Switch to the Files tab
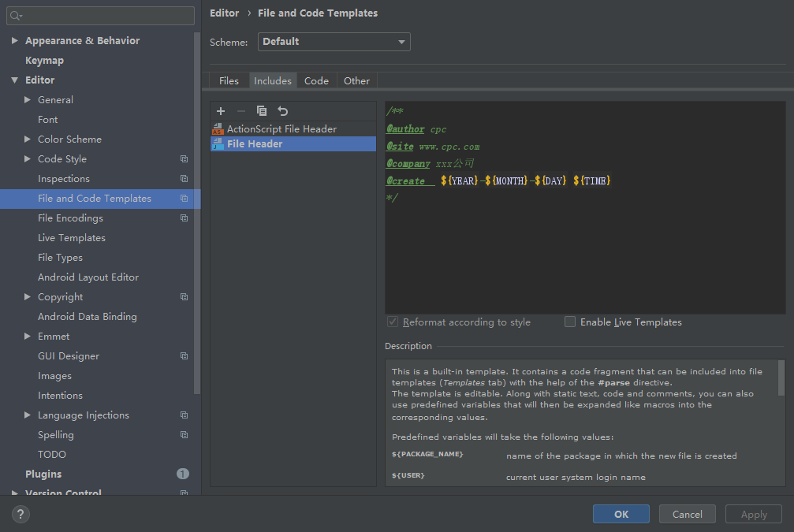 (229, 81)
